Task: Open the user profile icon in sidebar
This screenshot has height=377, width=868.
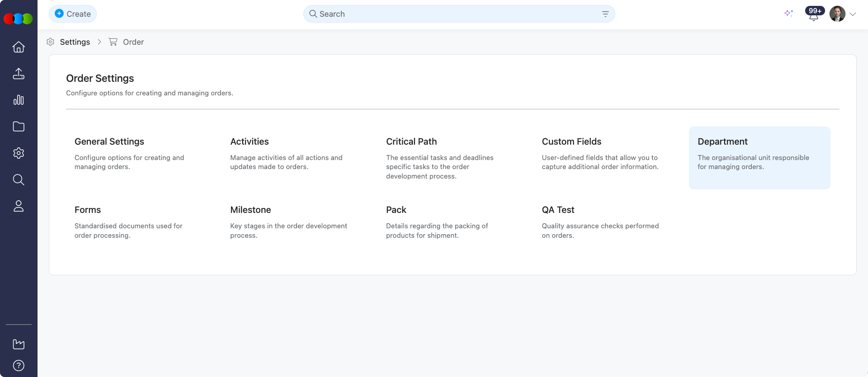Action: (x=19, y=206)
